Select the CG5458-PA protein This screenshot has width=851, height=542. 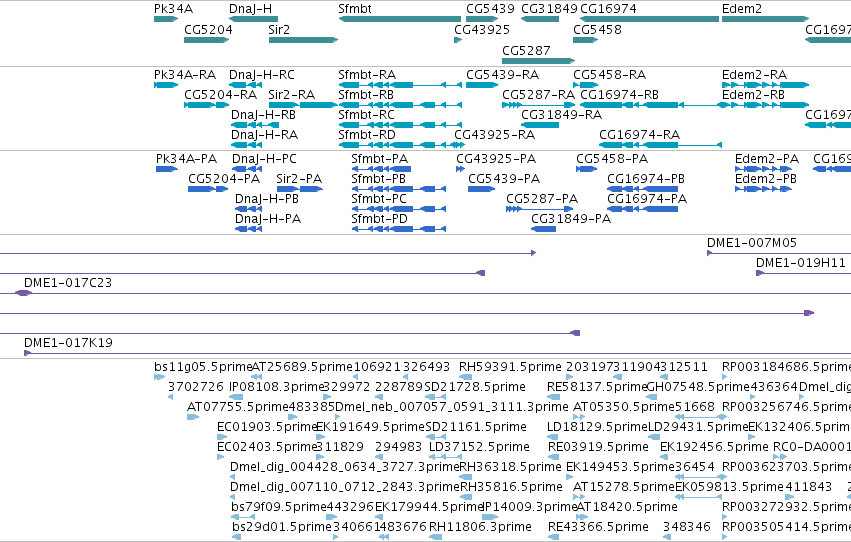tap(587, 169)
